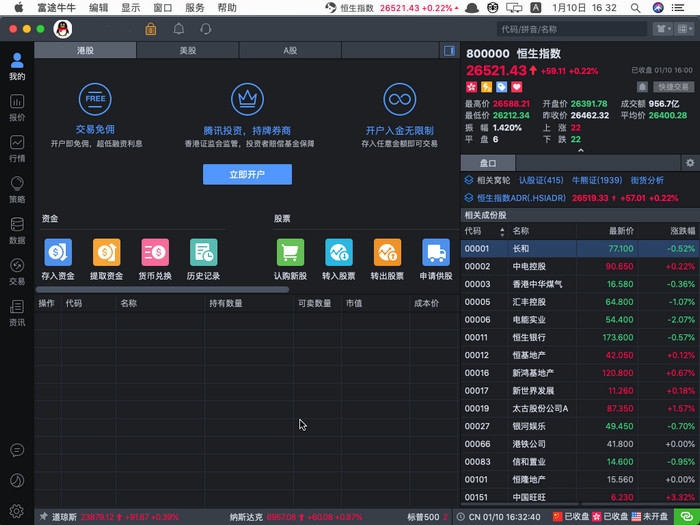Open settings gear in left sidebar
The height and width of the screenshot is (525, 700).
tap(17, 511)
